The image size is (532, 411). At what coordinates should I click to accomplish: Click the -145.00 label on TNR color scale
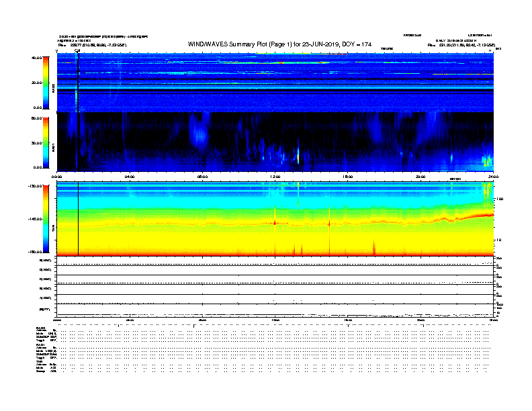click(x=36, y=219)
